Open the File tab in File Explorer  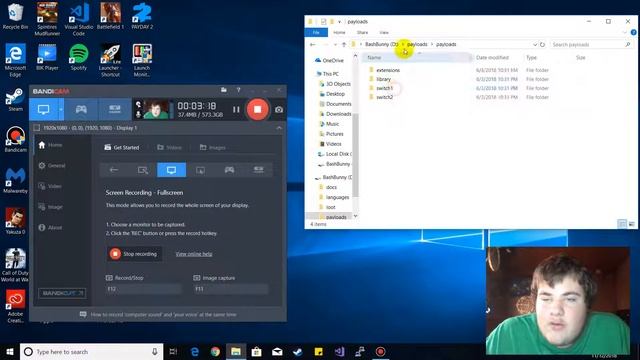[316, 32]
